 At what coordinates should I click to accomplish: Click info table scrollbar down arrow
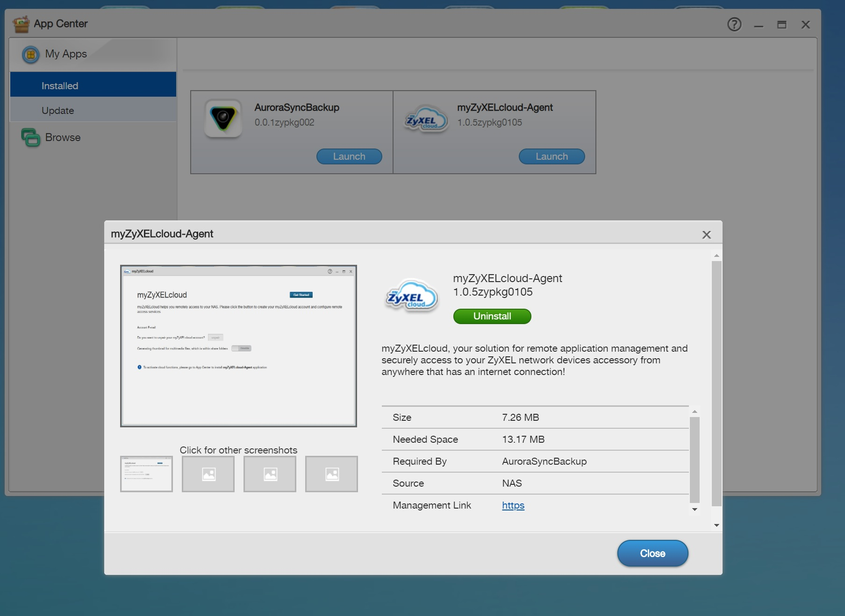(x=695, y=510)
